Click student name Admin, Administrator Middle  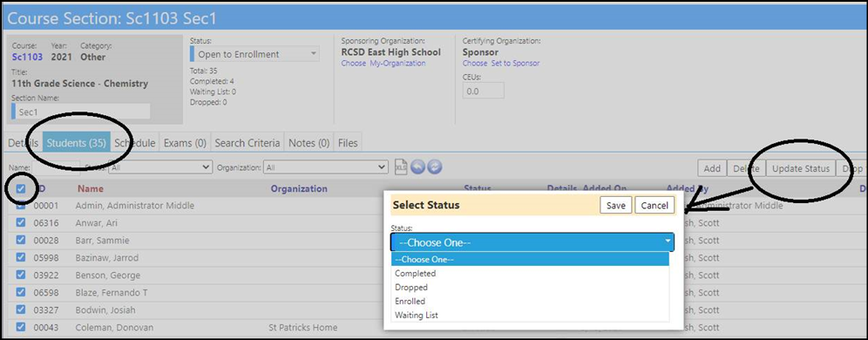[135, 206]
